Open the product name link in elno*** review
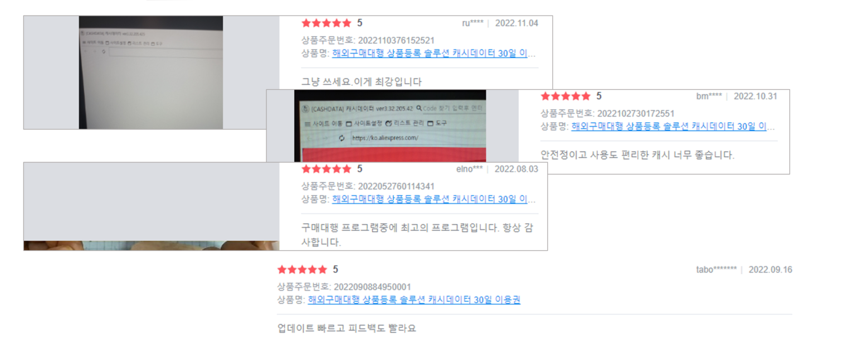 pos(434,199)
